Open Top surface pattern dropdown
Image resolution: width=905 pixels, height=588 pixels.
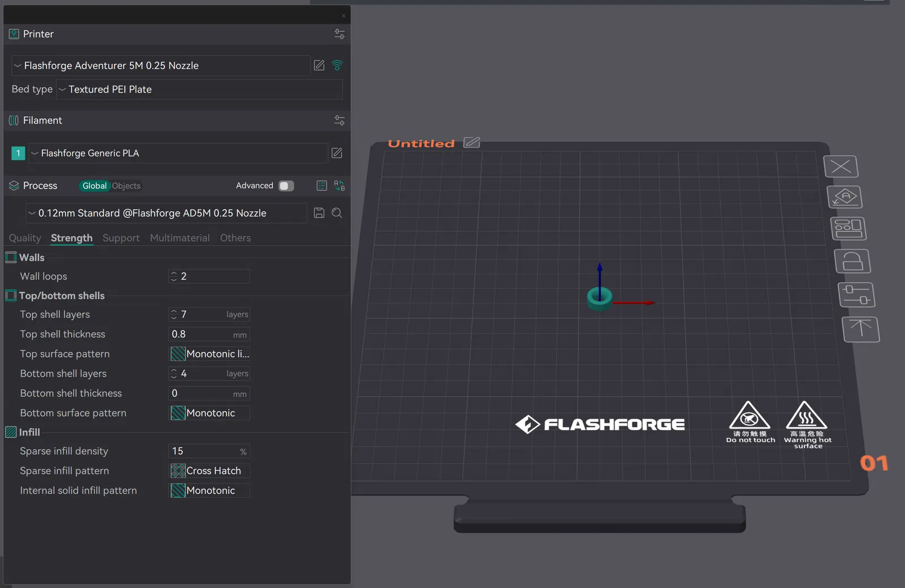tap(209, 354)
